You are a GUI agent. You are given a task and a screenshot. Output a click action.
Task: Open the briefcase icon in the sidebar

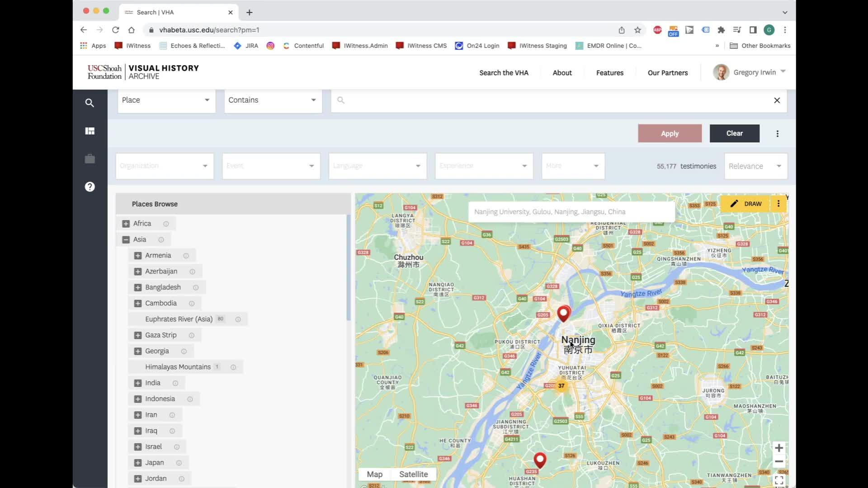click(90, 159)
